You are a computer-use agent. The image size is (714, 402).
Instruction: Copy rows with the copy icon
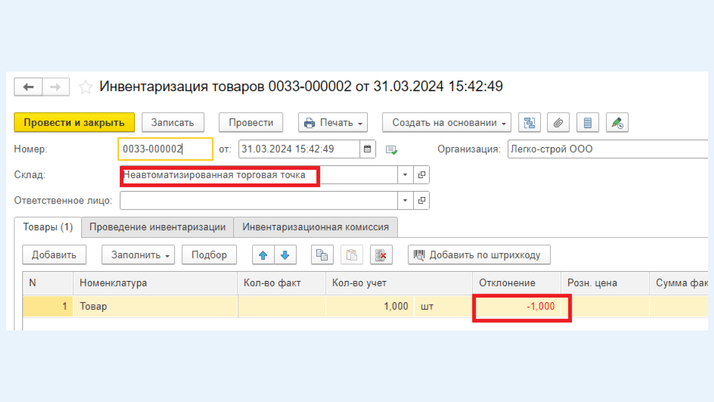coord(322,255)
